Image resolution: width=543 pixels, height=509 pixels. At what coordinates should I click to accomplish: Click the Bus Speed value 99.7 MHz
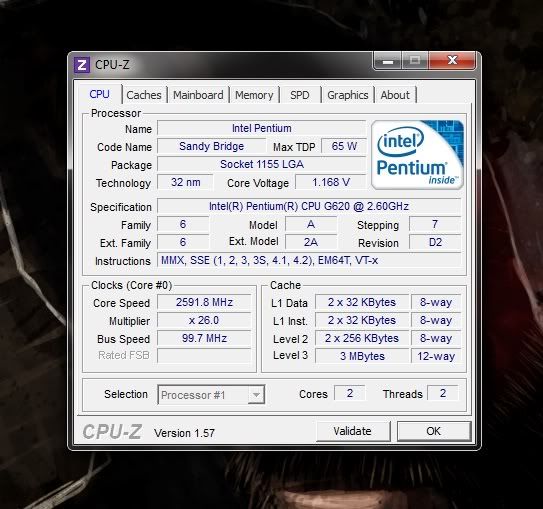pos(204,338)
